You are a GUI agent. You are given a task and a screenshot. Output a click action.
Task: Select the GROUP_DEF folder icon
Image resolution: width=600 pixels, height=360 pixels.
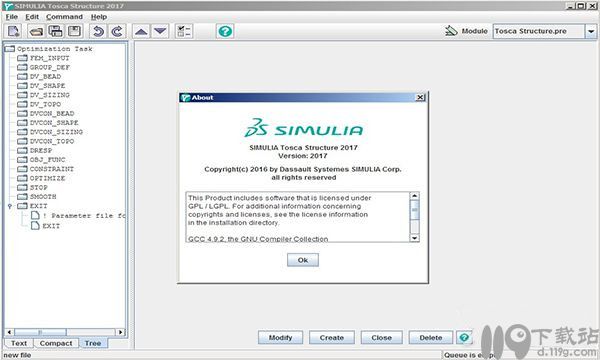click(x=23, y=67)
